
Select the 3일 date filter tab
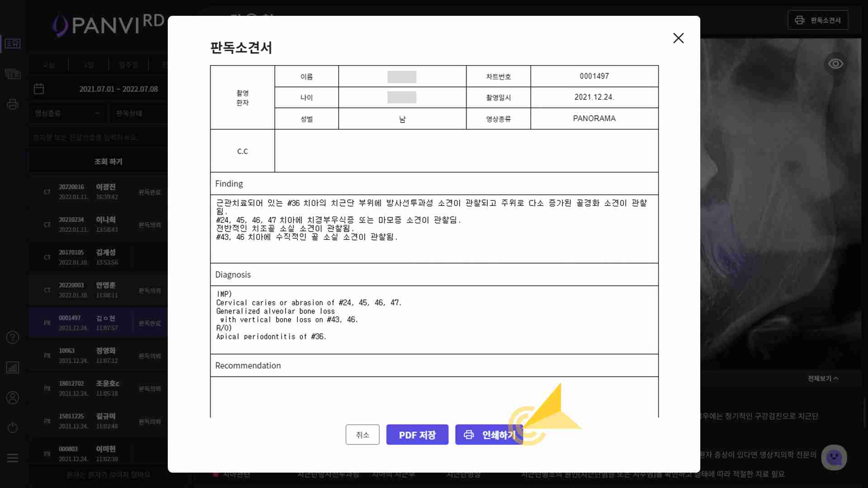[x=89, y=65]
